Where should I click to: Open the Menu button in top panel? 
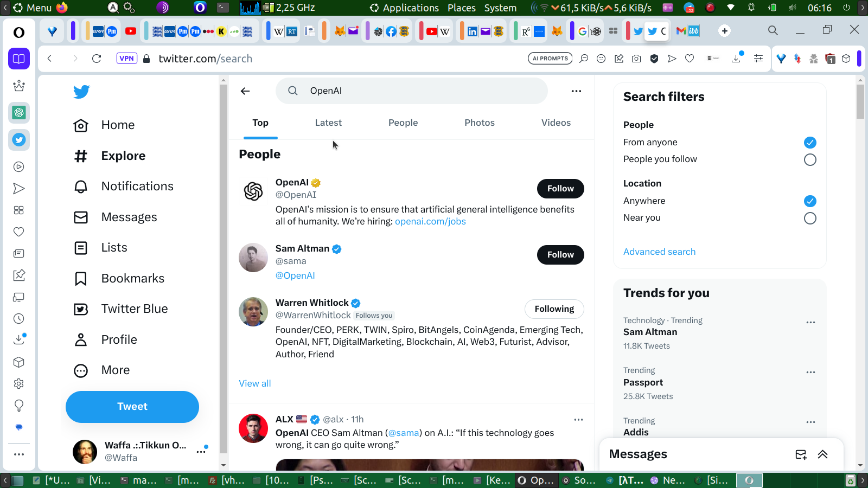(33, 8)
